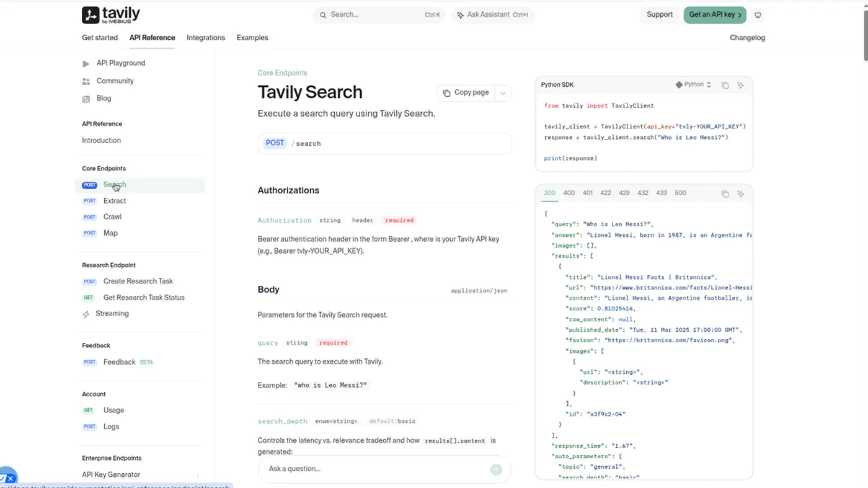The height and width of the screenshot is (488, 868).
Task: Click the Copy page button
Action: (466, 93)
